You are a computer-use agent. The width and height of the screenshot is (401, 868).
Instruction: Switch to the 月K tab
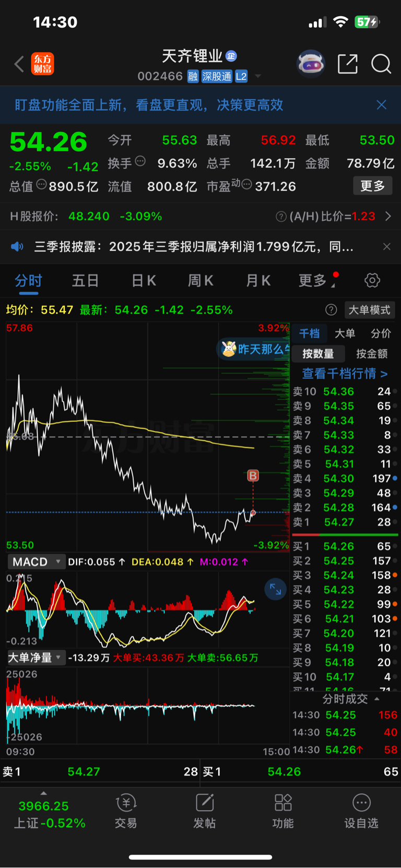tap(258, 280)
